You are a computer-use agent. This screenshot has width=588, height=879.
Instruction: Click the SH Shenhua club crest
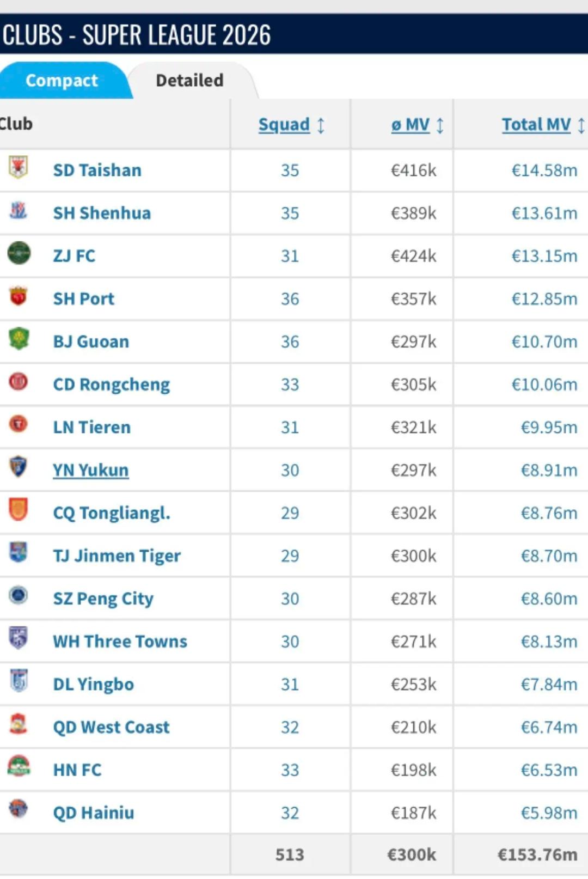[x=18, y=210]
